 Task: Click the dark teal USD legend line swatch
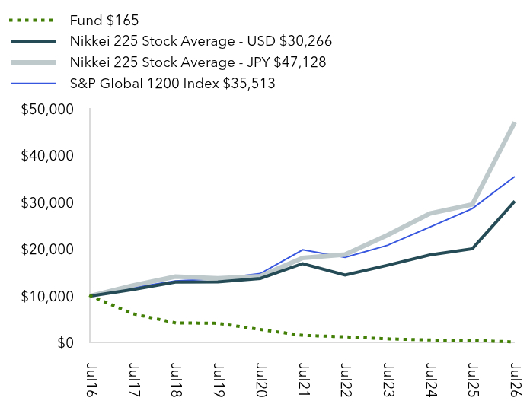(x=34, y=41)
